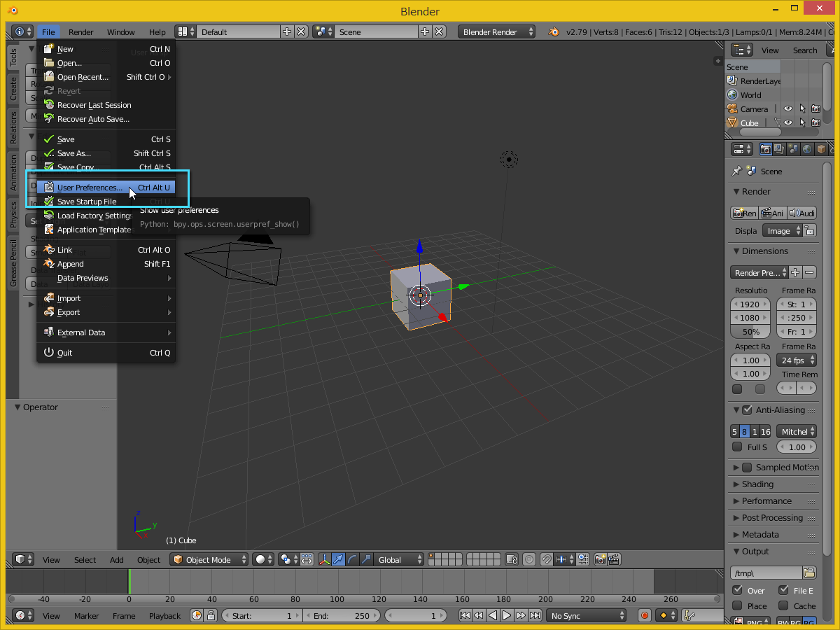Delete the Default screen layout

[x=301, y=32]
